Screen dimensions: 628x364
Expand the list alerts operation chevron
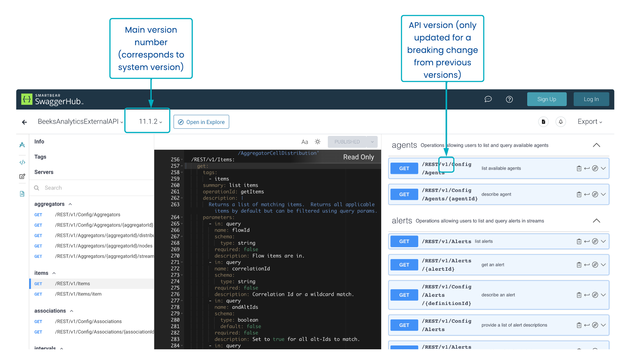(603, 241)
